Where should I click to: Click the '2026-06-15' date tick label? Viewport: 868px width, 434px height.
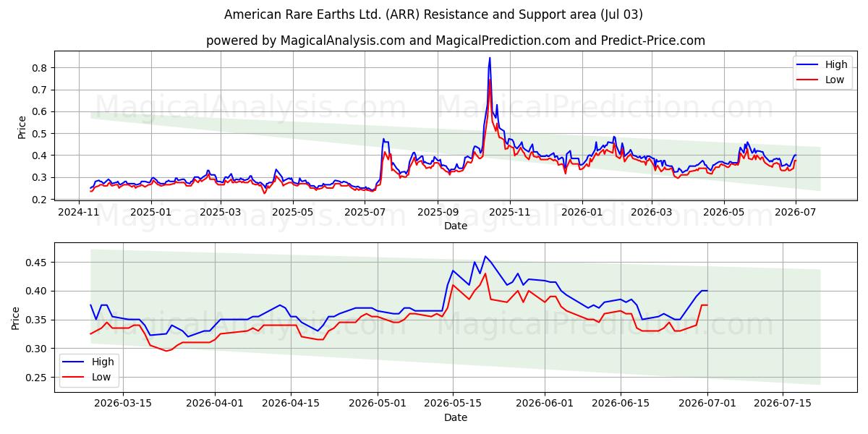point(621,404)
